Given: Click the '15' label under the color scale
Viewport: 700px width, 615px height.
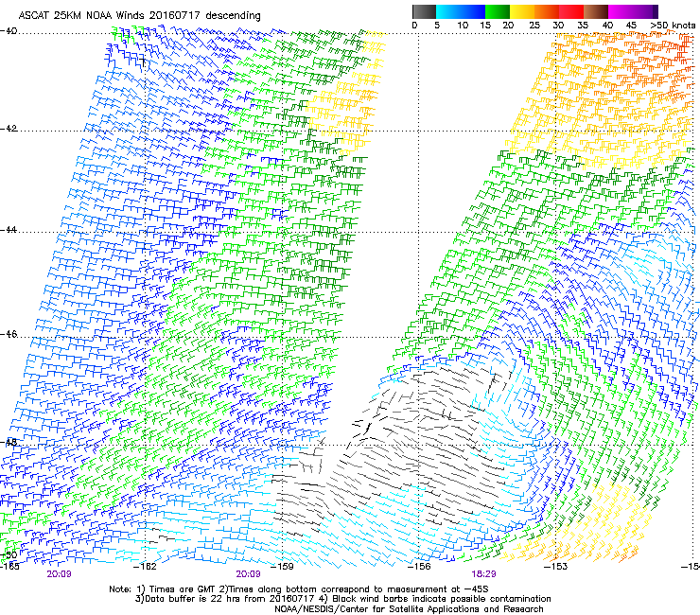Looking at the screenshot, I should pyautogui.click(x=485, y=26).
